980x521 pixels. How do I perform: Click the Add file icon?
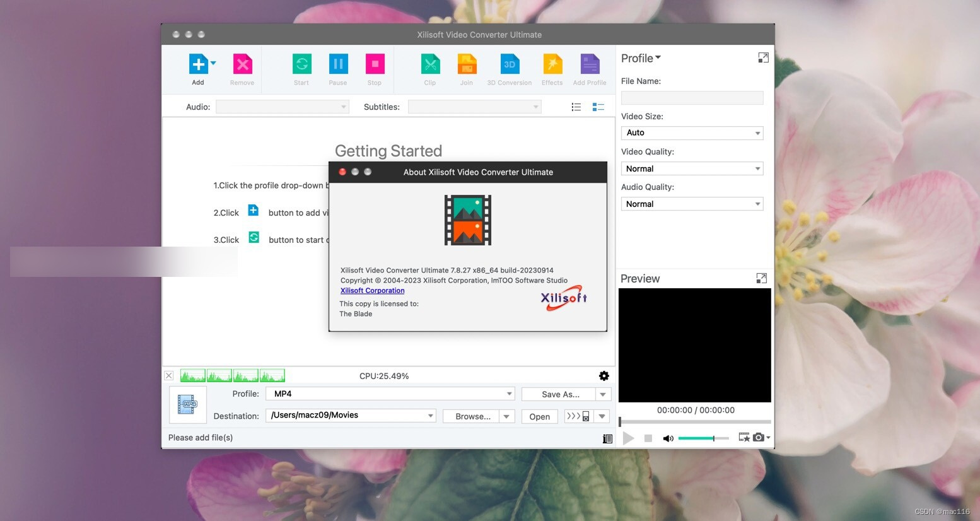[x=198, y=64]
